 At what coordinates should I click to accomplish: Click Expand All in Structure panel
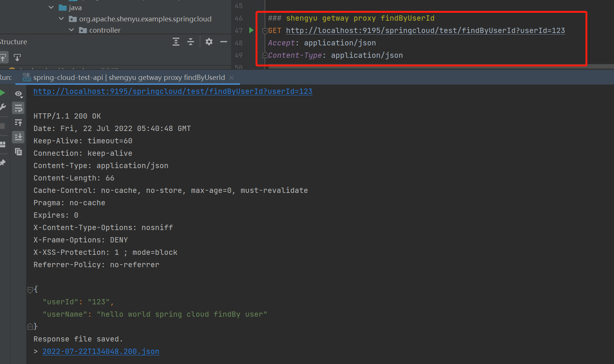176,42
